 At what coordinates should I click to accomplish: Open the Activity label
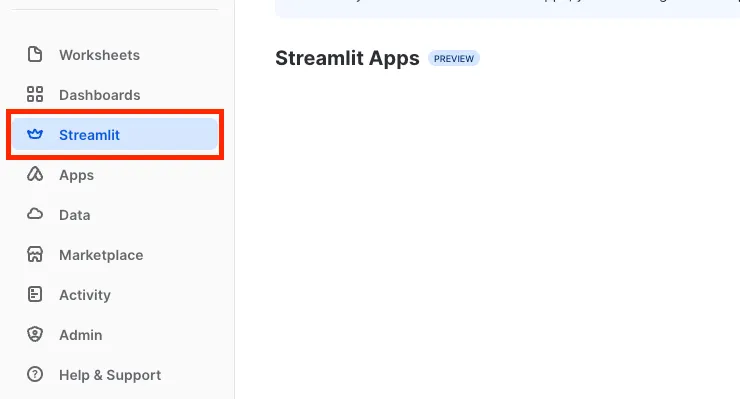click(85, 295)
